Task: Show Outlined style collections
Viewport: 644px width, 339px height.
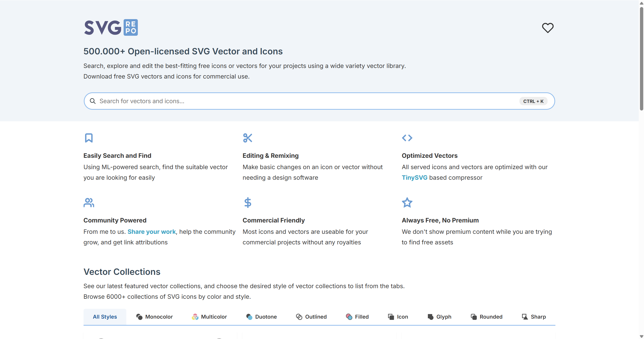Action: [x=311, y=317]
